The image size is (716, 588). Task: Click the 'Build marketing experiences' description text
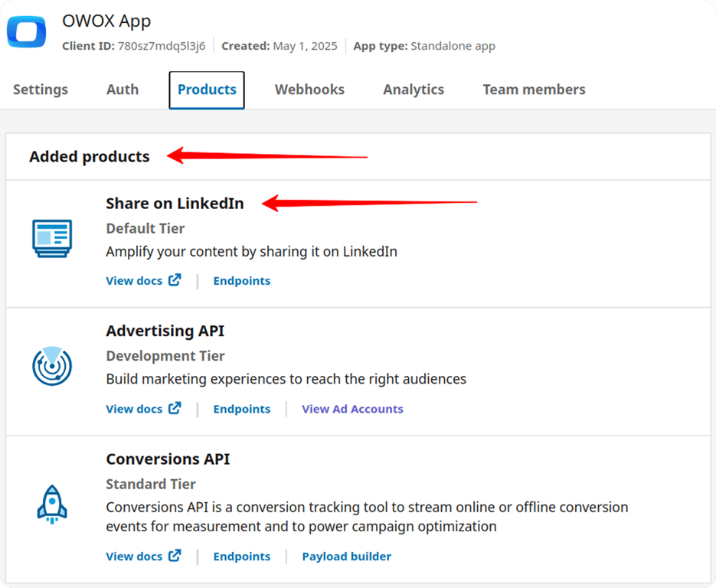pos(286,379)
